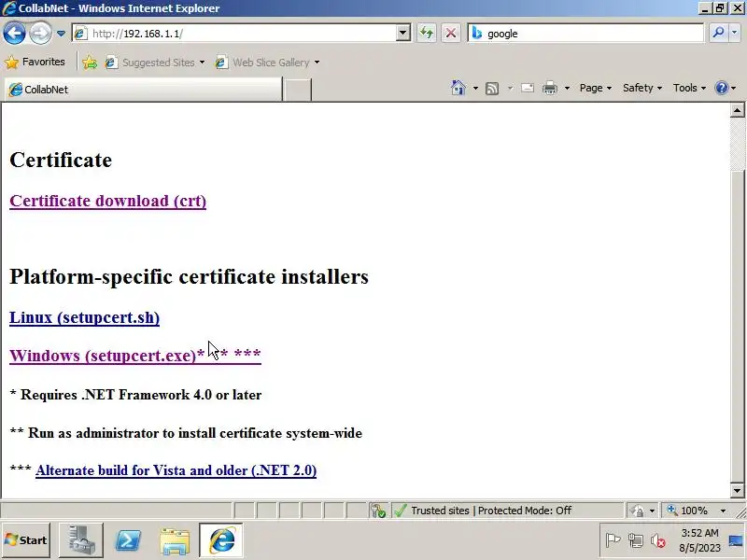Viewport: 747px width, 560px height.
Task: Launch Server Manager from the taskbar
Action: (x=81, y=540)
